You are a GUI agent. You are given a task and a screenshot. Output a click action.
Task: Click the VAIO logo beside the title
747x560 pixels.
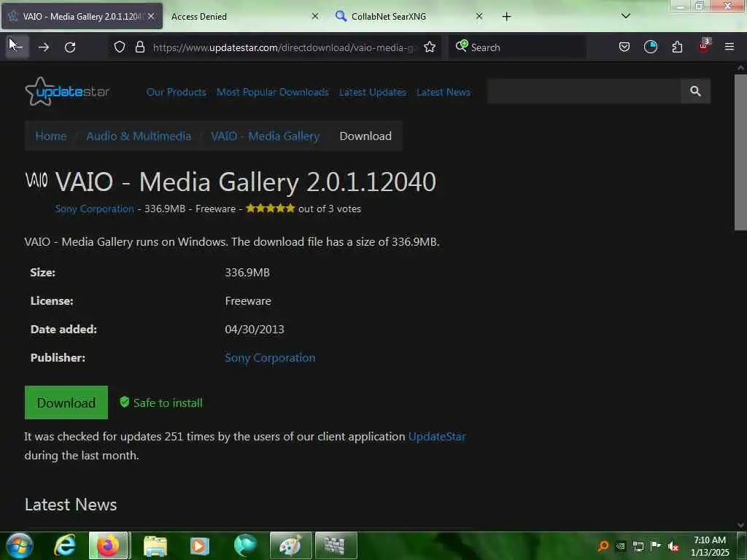tap(36, 181)
